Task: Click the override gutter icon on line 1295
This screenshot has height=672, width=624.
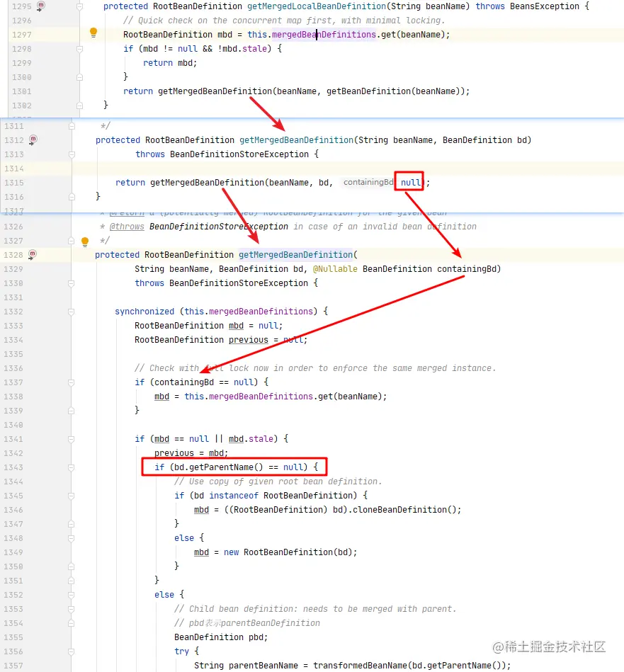Action: (40, 6)
